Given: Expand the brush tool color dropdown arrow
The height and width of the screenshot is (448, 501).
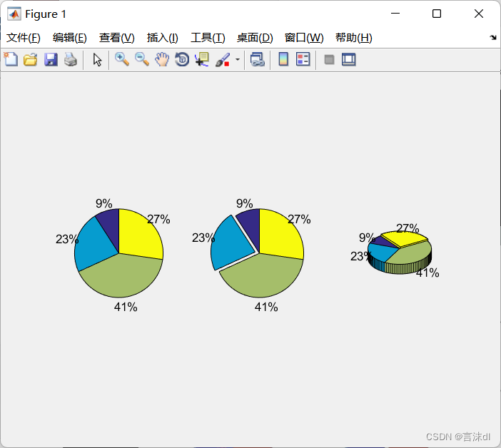Looking at the screenshot, I should (237, 60).
